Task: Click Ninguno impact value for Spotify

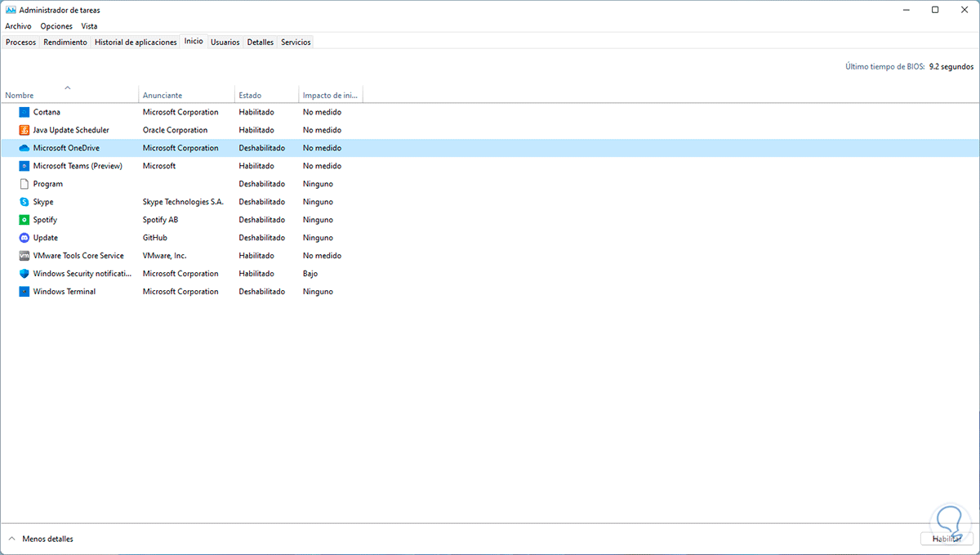Action: [318, 220]
